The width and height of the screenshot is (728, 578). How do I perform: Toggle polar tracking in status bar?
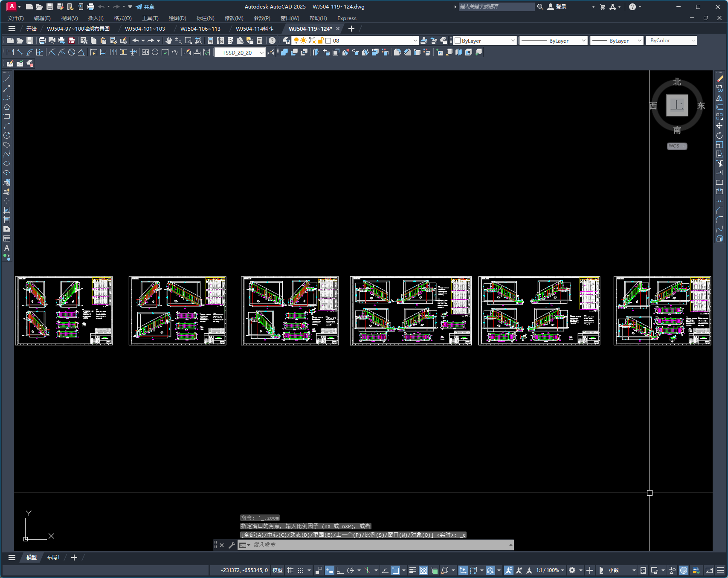click(x=351, y=570)
